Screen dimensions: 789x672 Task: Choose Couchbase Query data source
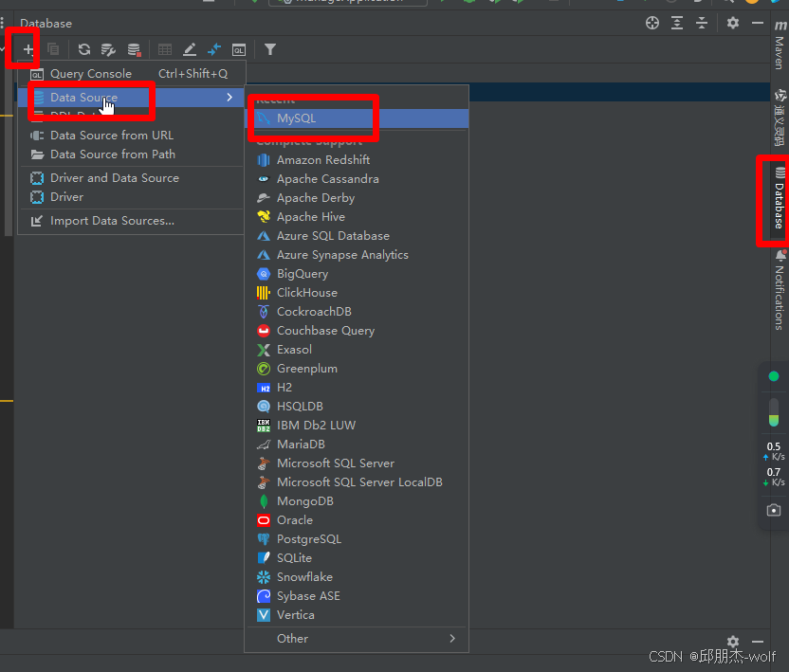357,331
